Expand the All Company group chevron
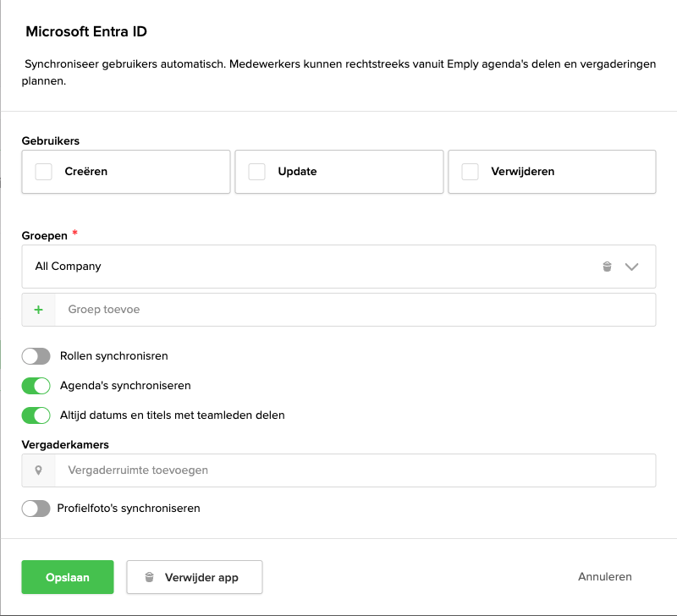 (x=631, y=267)
